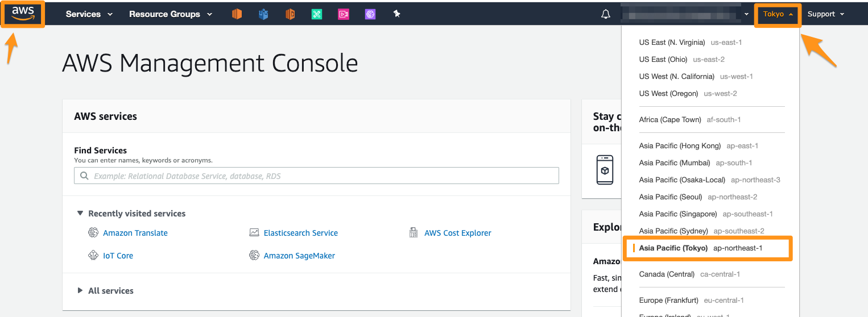Image resolution: width=868 pixels, height=317 pixels.
Task: Click the AWS Cost Explorer icon
Action: pyautogui.click(x=414, y=233)
